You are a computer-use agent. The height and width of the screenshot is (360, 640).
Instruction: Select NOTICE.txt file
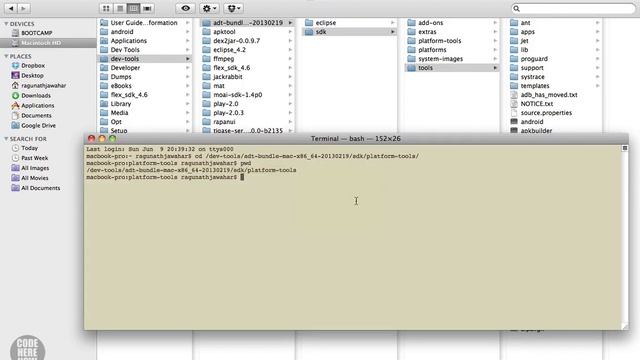(555, 104)
